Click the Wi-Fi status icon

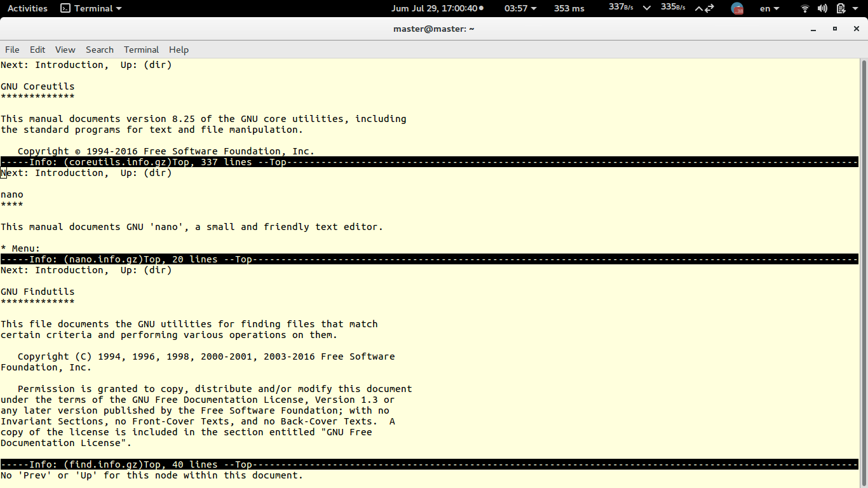pyautogui.click(x=805, y=8)
